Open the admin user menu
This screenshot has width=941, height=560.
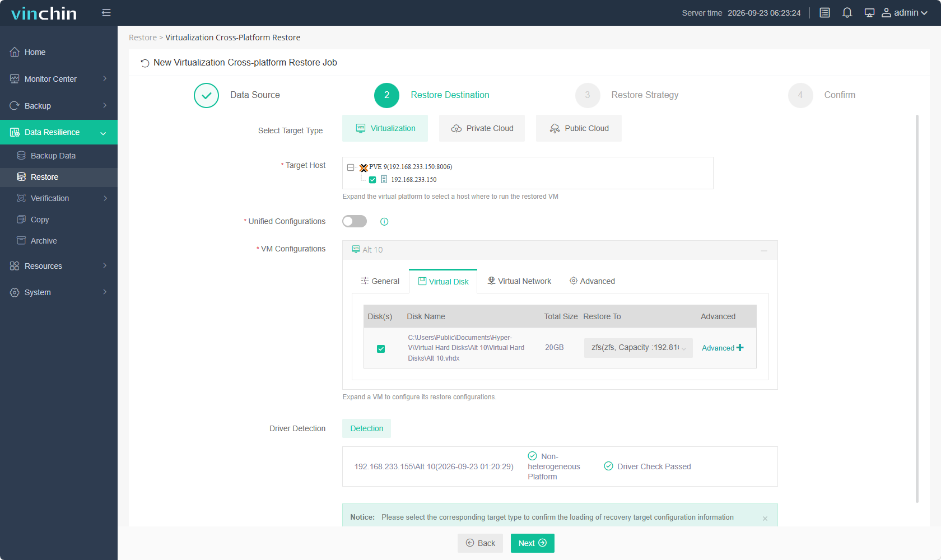(905, 13)
